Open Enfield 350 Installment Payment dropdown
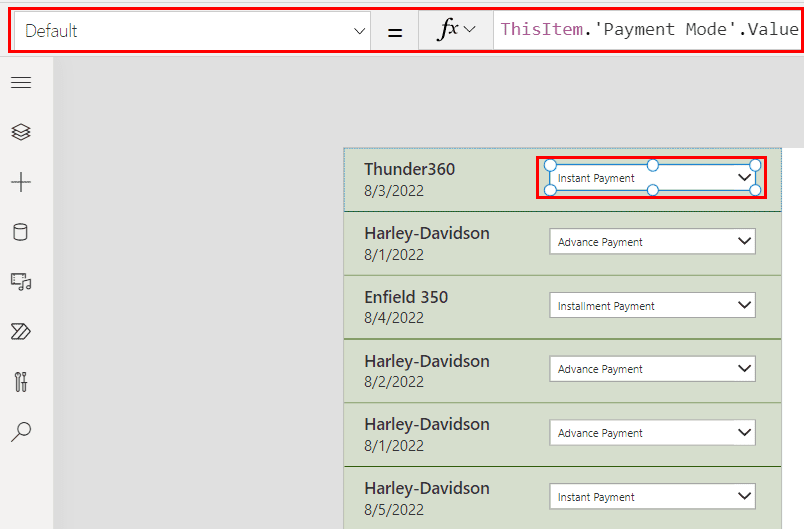804x529 pixels. coord(652,306)
